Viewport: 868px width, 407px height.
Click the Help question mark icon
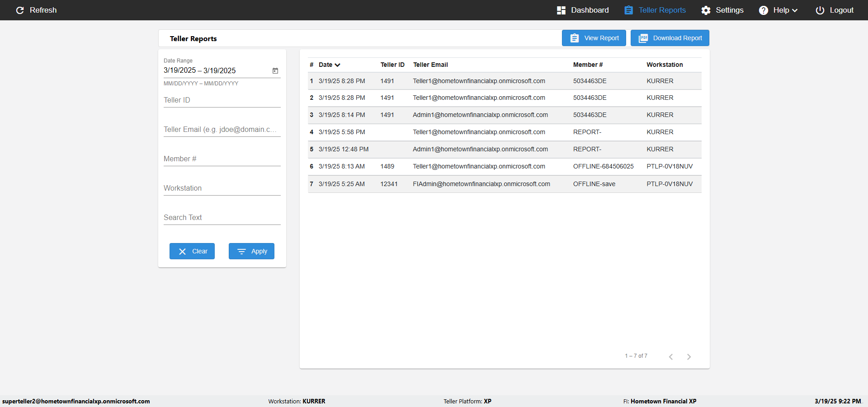764,10
